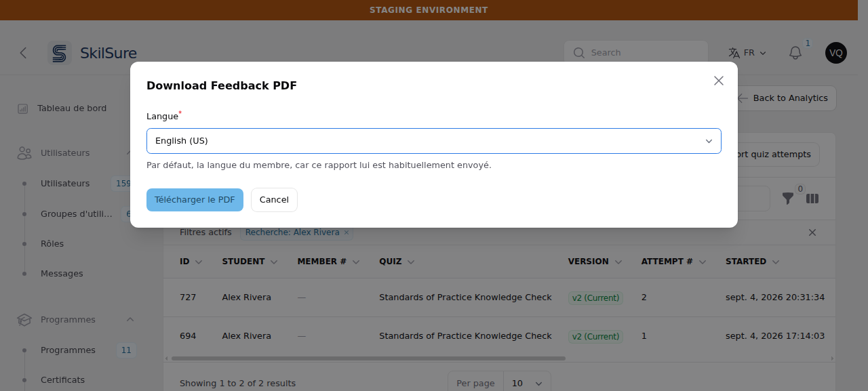Screen dimensions: 868x391
Task: Click v2 (Current) badge in row 727
Action: (595, 297)
